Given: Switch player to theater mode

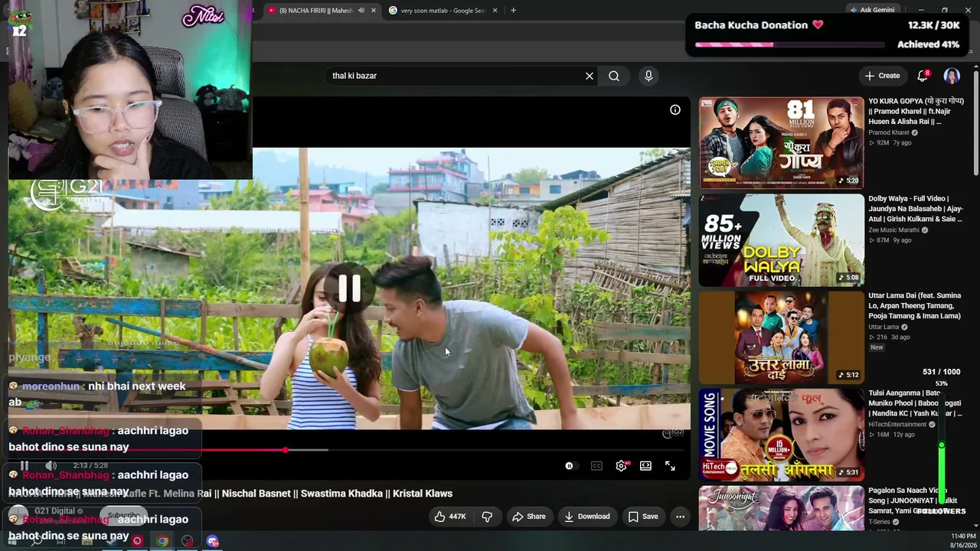Looking at the screenshot, I should pos(645,465).
